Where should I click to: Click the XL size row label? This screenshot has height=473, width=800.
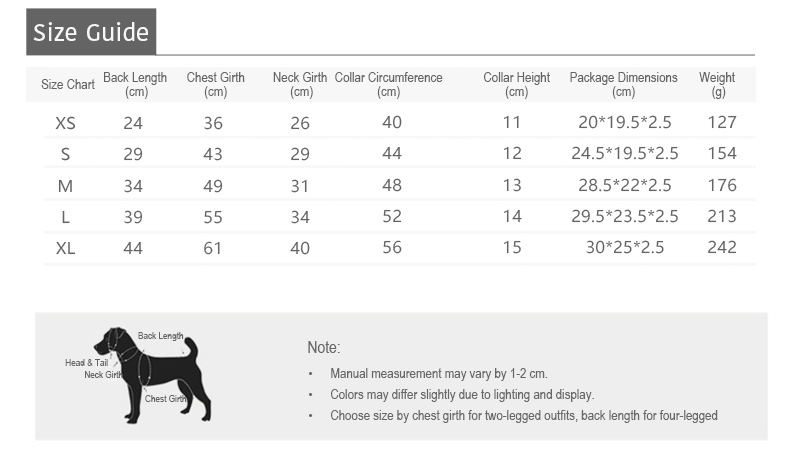click(65, 248)
